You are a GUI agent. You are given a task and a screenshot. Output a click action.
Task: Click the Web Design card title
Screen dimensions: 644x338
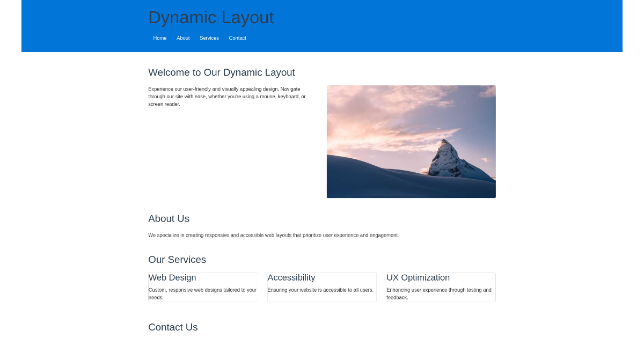click(172, 277)
